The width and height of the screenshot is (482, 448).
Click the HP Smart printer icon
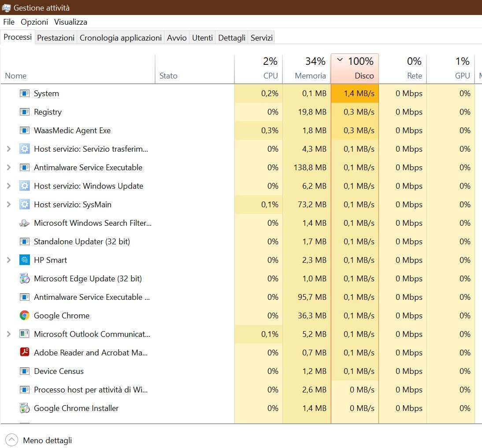[25, 260]
